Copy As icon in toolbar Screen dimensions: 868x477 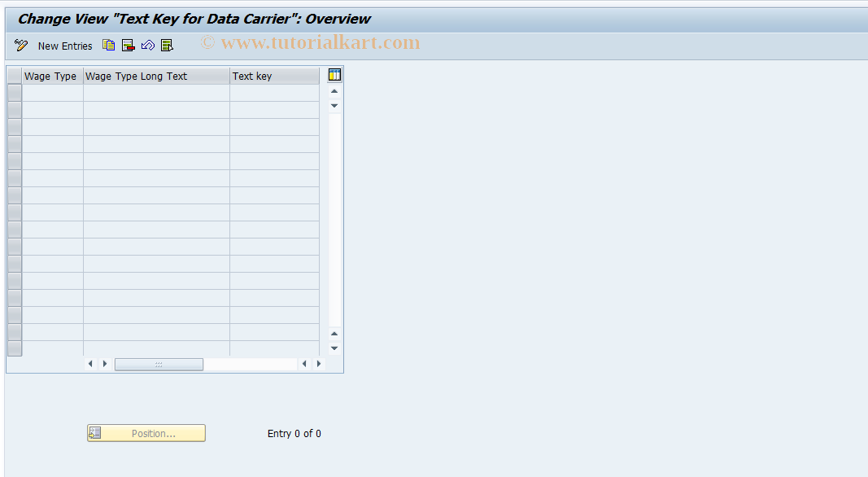click(108, 46)
